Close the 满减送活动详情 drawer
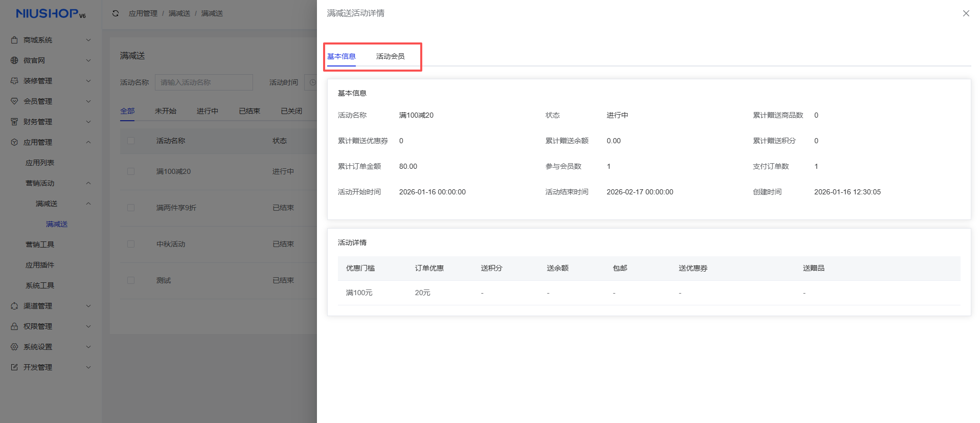The height and width of the screenshot is (423, 980). (x=966, y=13)
